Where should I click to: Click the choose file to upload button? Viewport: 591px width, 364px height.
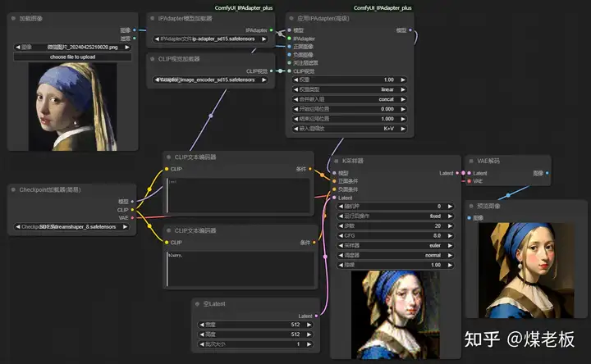pyautogui.click(x=72, y=57)
